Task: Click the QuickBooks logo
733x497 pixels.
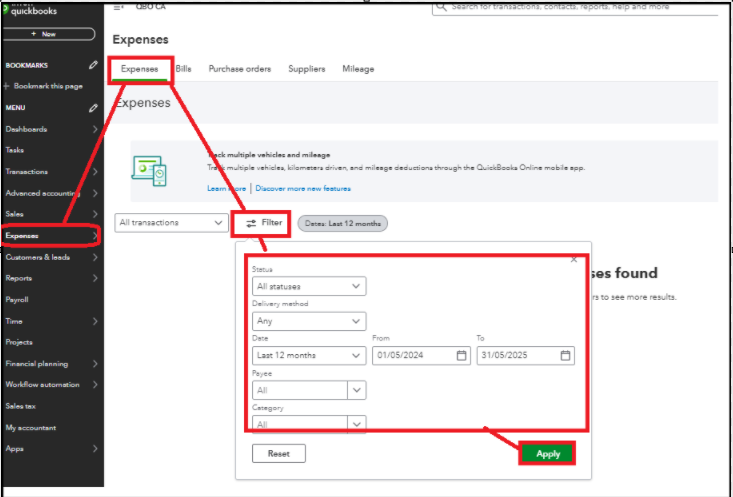Action: tap(30, 9)
